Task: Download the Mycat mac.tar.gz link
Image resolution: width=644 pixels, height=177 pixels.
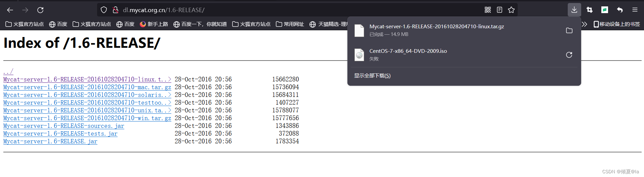Action: pyautogui.click(x=87, y=87)
